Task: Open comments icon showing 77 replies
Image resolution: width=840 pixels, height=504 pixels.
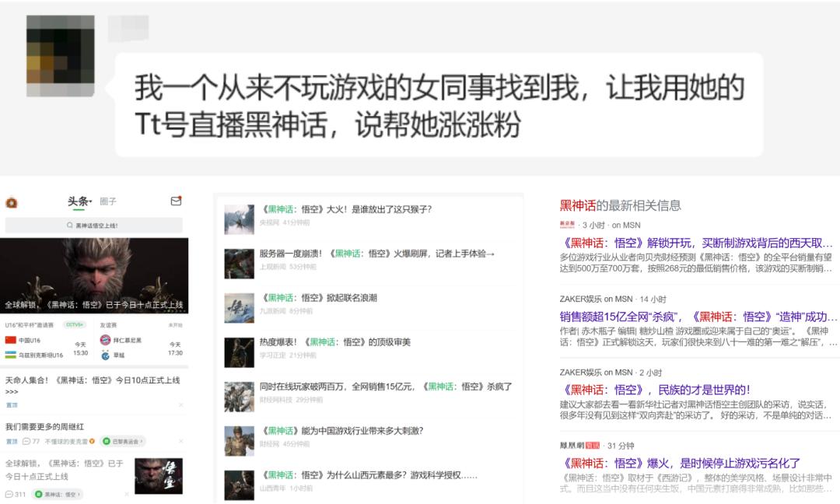Action: [26, 441]
